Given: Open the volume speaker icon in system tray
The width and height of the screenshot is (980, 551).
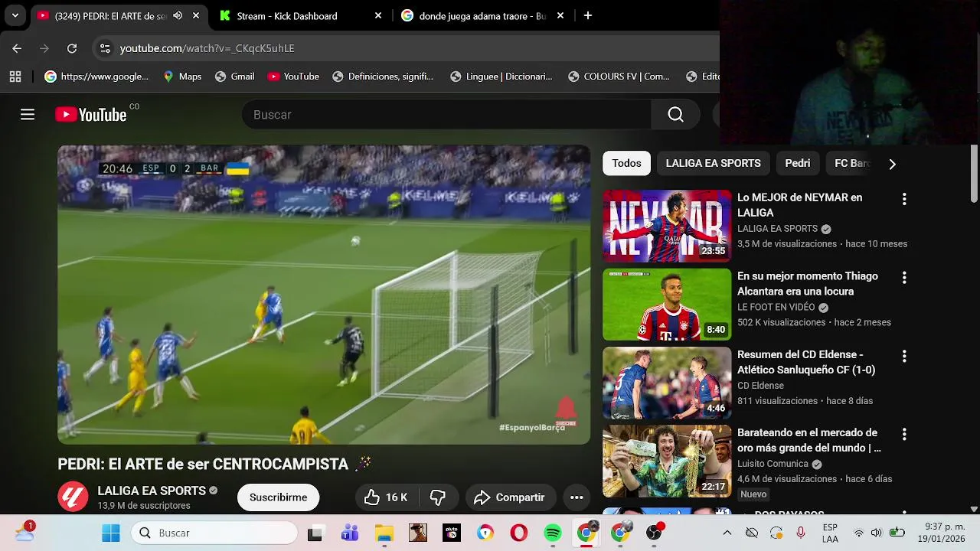Looking at the screenshot, I should (x=876, y=533).
